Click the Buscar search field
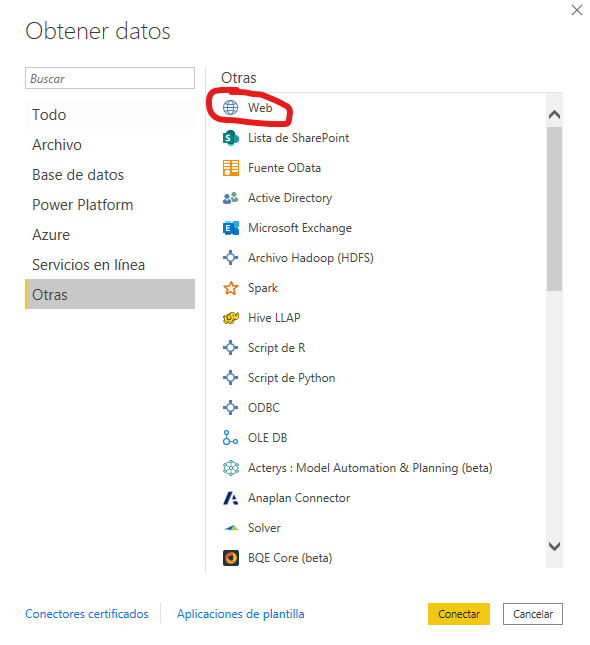The height and width of the screenshot is (645, 590). point(110,78)
